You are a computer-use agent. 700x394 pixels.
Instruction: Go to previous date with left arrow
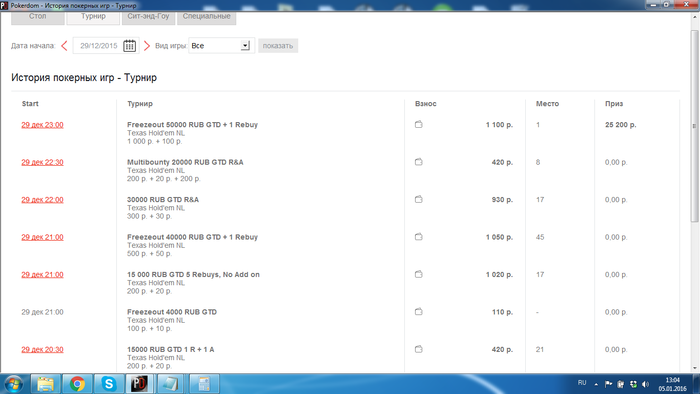[64, 46]
